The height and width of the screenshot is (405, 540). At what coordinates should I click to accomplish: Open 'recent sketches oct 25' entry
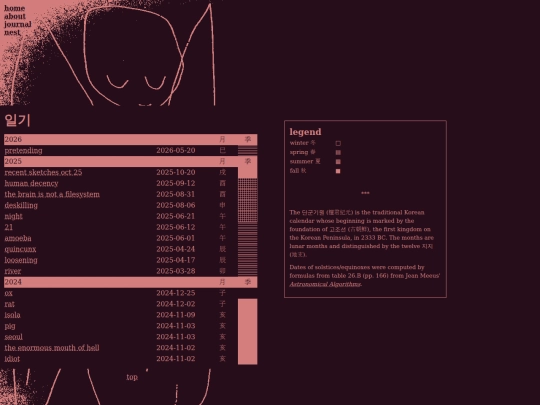(x=43, y=172)
